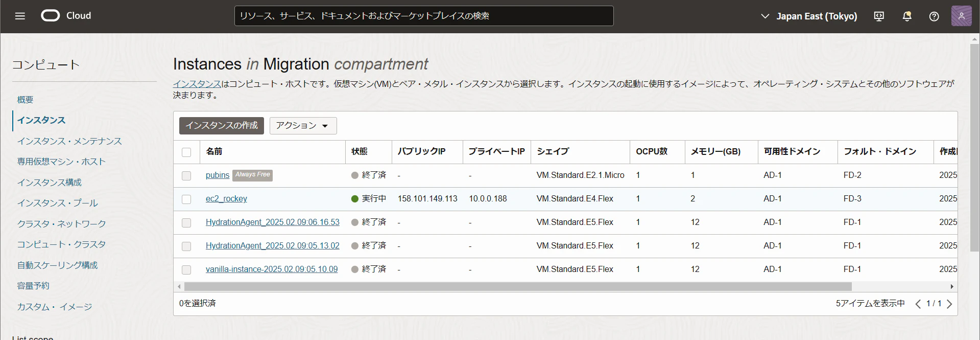Go to the next page arrow
The width and height of the screenshot is (980, 340).
(x=949, y=304)
